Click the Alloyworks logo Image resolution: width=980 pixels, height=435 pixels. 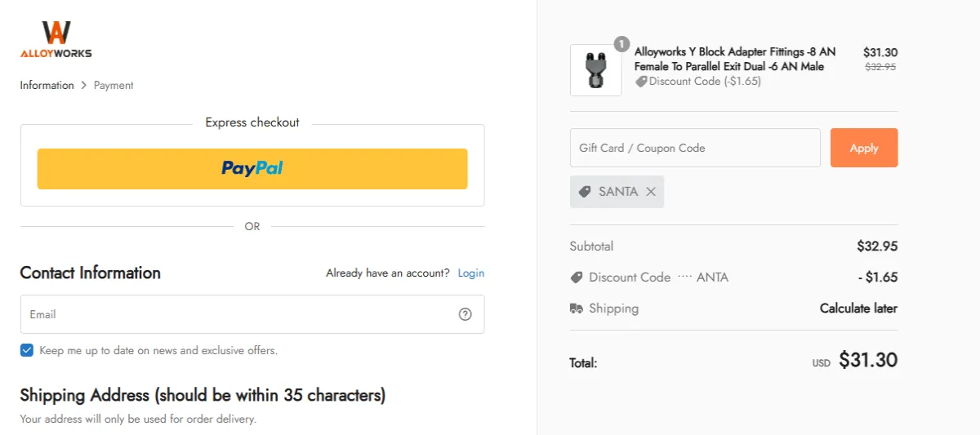click(56, 39)
